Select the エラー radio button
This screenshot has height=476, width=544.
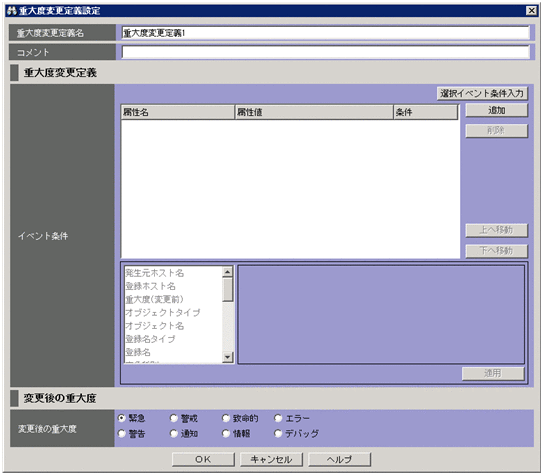click(278, 418)
